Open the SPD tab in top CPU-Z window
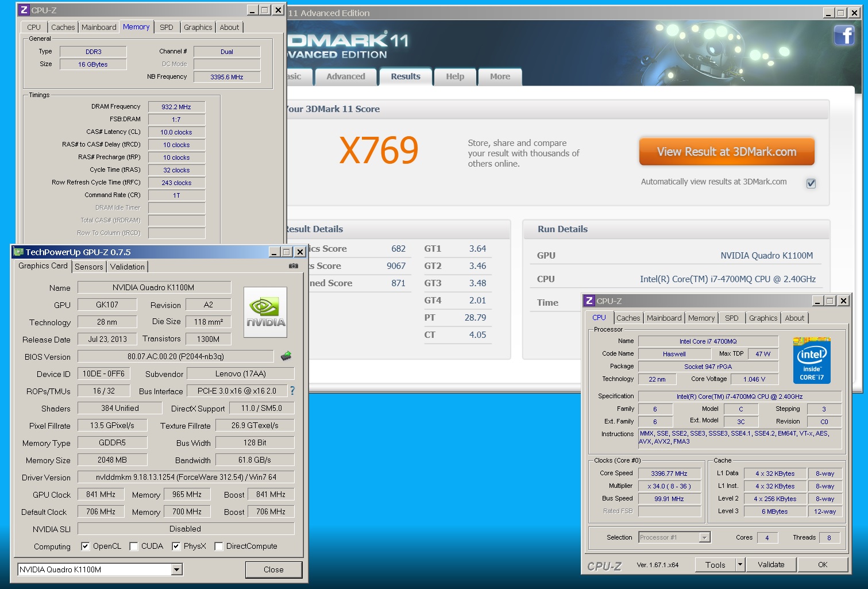 click(x=167, y=27)
